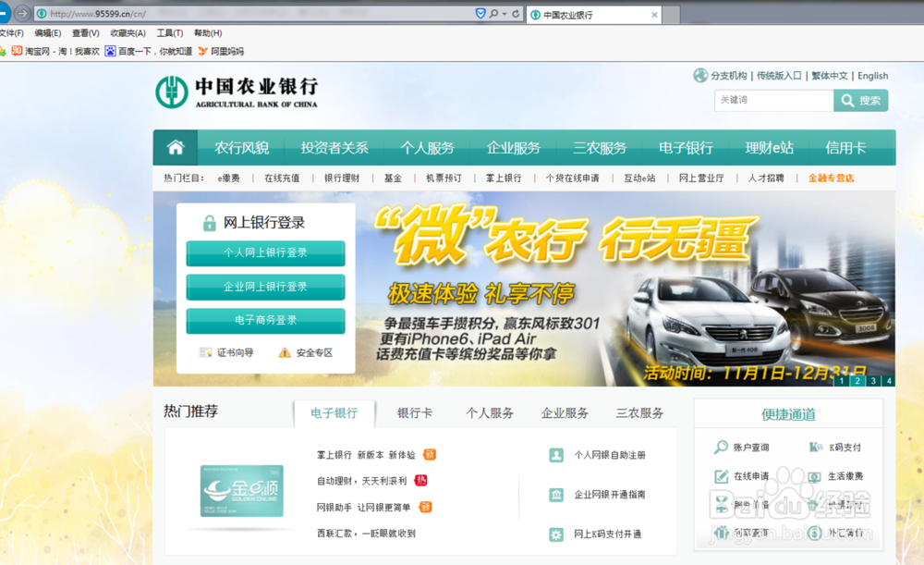The image size is (924, 565).
Task: Open the 电子银行 navigation menu
Action: click(686, 147)
